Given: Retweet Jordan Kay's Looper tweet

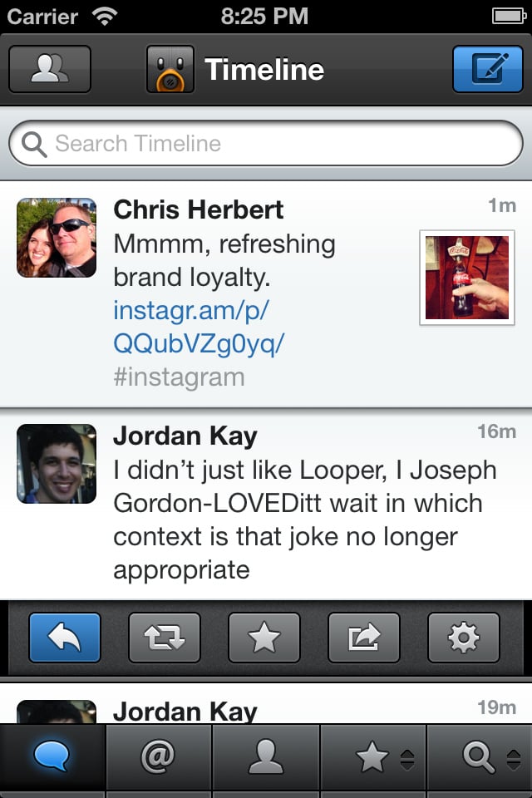Looking at the screenshot, I should click(165, 638).
